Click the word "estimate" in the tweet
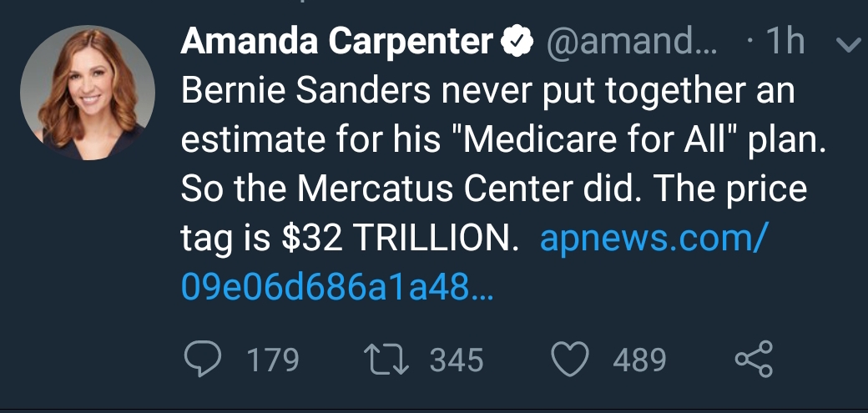 click(x=251, y=141)
